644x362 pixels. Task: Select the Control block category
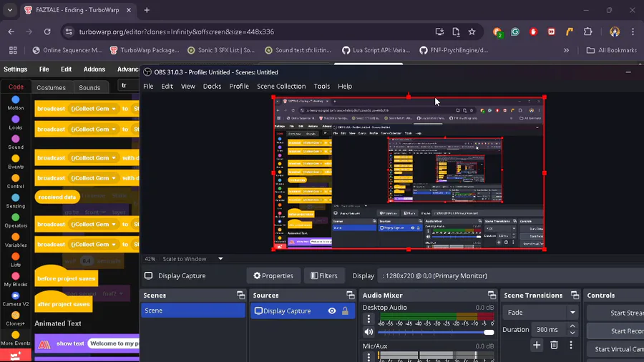tap(16, 182)
